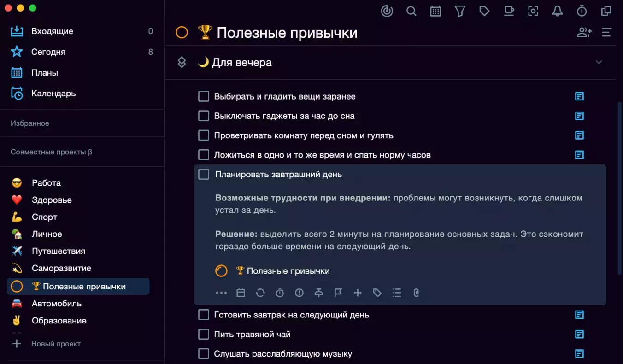The width and height of the screenshot is (623, 364).
Task: Click the Возможные трудности при внедрении note paragraph
Action: [399, 204]
